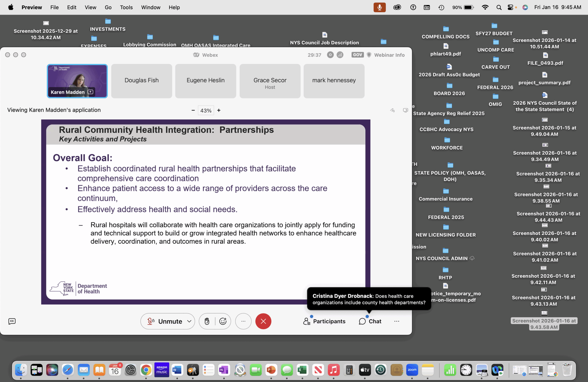Click the closed captions icon
Viewport: 588px width, 382px height.
pos(12,321)
